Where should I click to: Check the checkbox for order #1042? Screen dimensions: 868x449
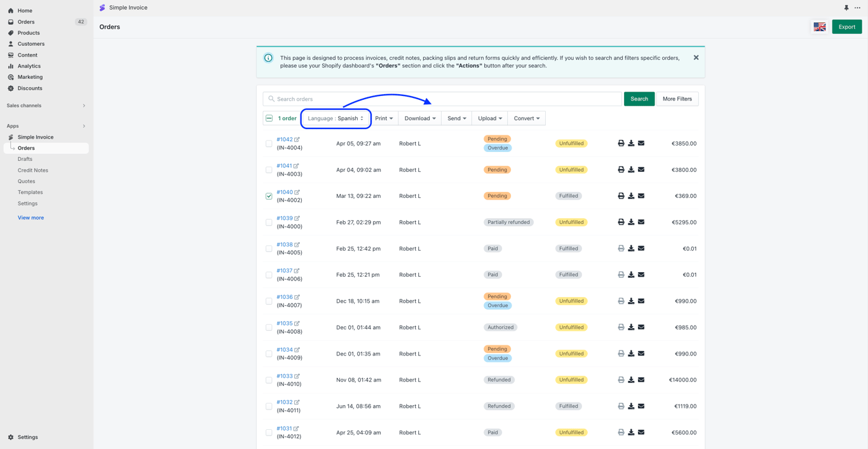269,144
